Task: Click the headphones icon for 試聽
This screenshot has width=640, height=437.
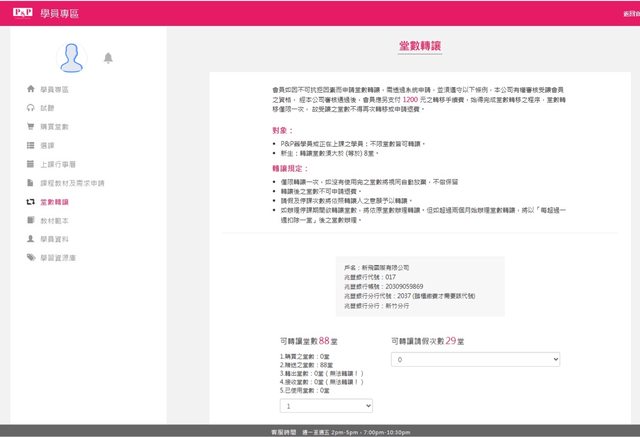Action: coord(30,108)
